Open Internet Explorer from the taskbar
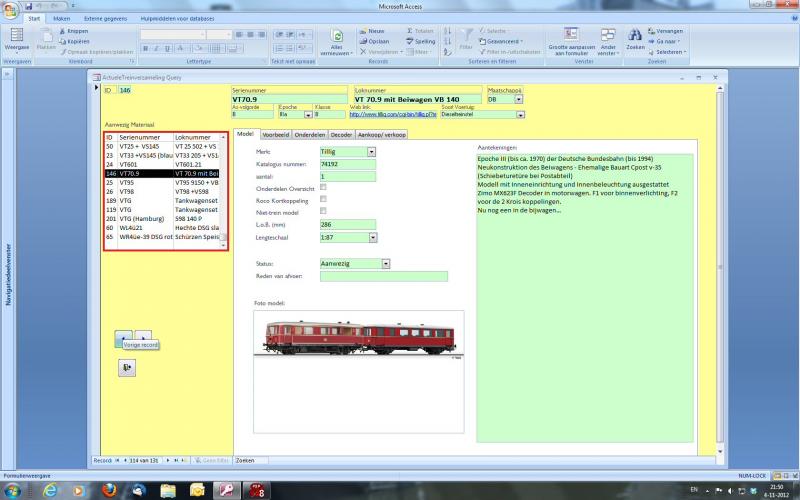 pyautogui.click(x=49, y=490)
